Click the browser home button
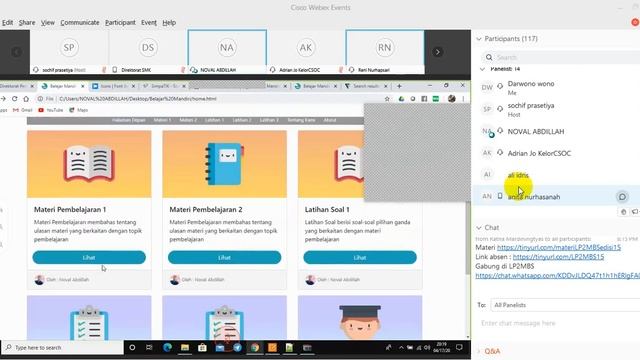640x360 pixels. (x=26, y=99)
